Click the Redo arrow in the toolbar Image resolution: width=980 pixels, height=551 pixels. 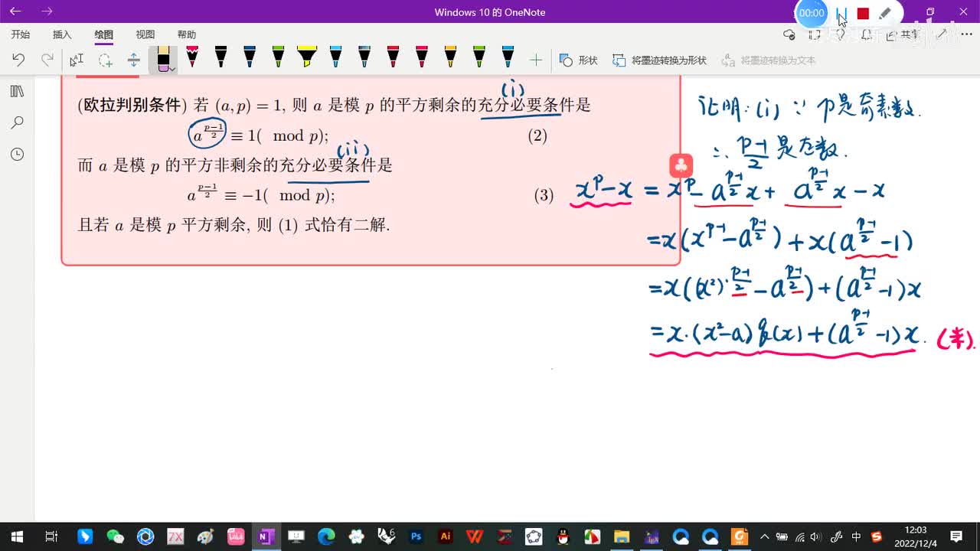click(x=47, y=60)
